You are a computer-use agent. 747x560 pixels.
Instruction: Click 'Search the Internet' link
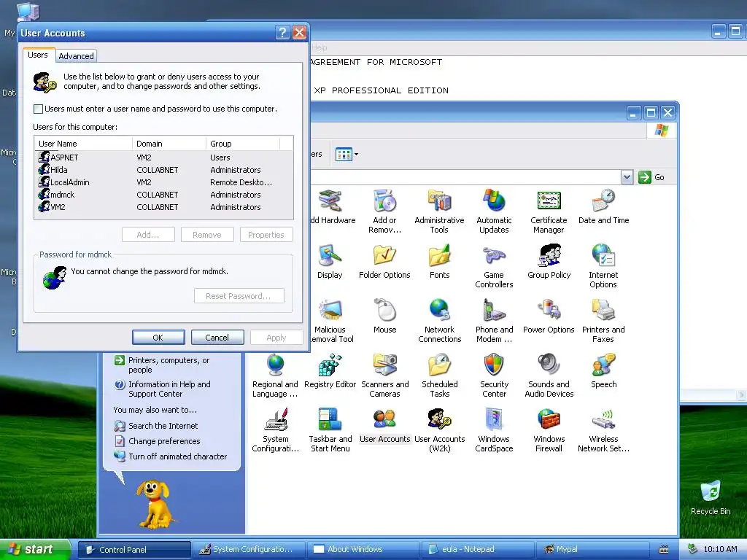(163, 426)
